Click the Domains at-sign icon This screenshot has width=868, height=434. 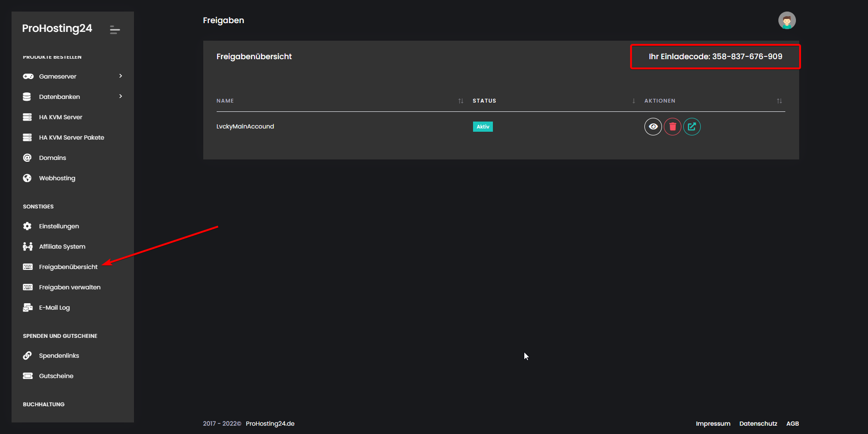pyautogui.click(x=27, y=158)
